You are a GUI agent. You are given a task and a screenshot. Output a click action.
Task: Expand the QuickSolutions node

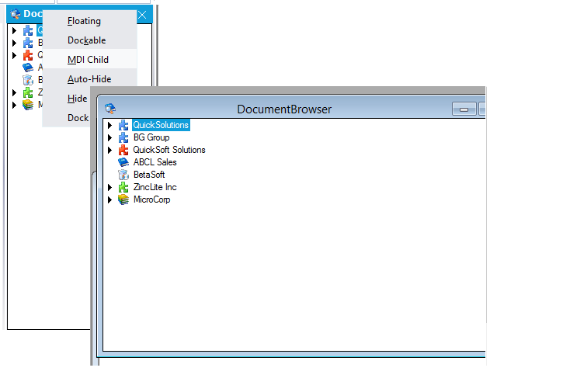(109, 125)
